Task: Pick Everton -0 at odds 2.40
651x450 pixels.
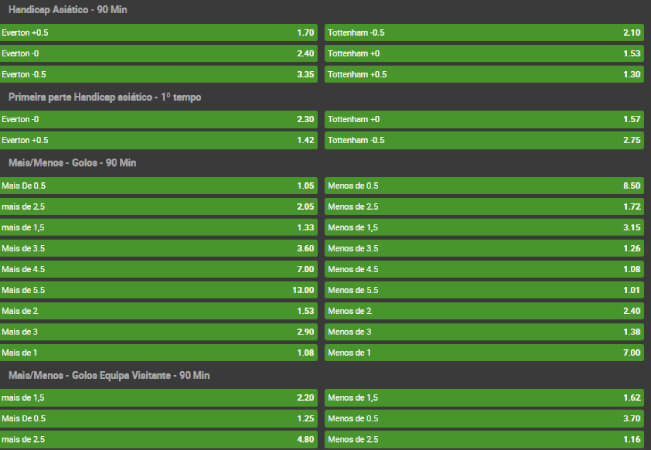Action: (x=159, y=54)
